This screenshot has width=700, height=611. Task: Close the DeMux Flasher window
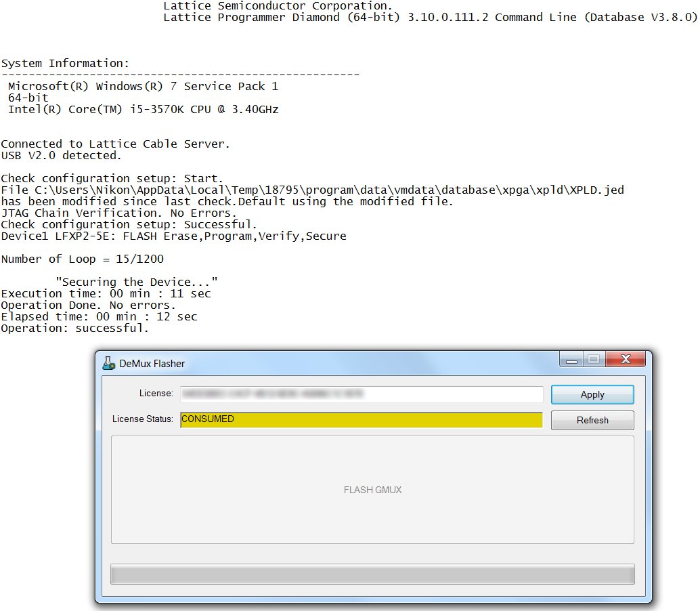(x=626, y=359)
